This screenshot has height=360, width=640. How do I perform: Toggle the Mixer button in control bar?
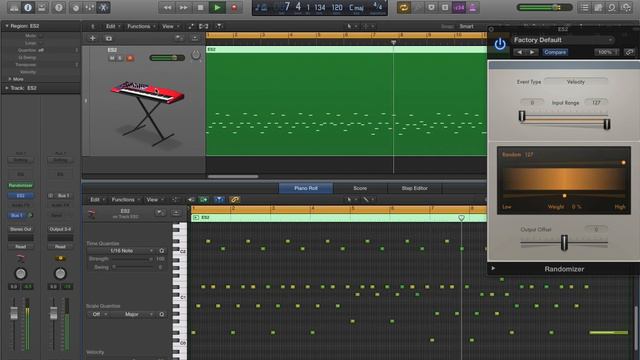tap(89, 7)
